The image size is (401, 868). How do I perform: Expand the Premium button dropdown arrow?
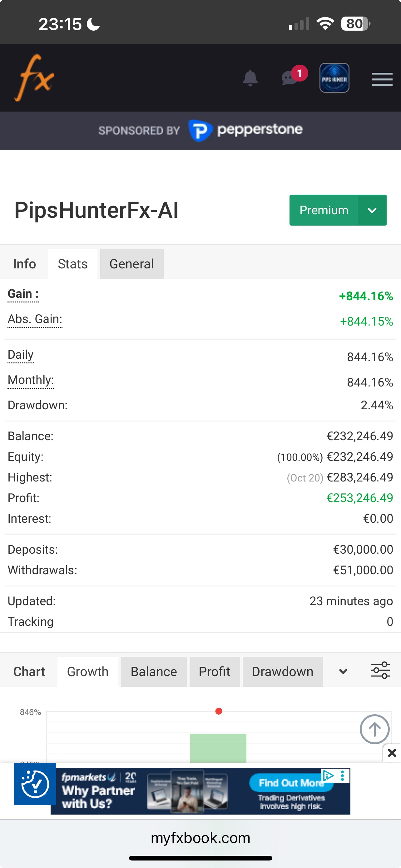point(372,210)
